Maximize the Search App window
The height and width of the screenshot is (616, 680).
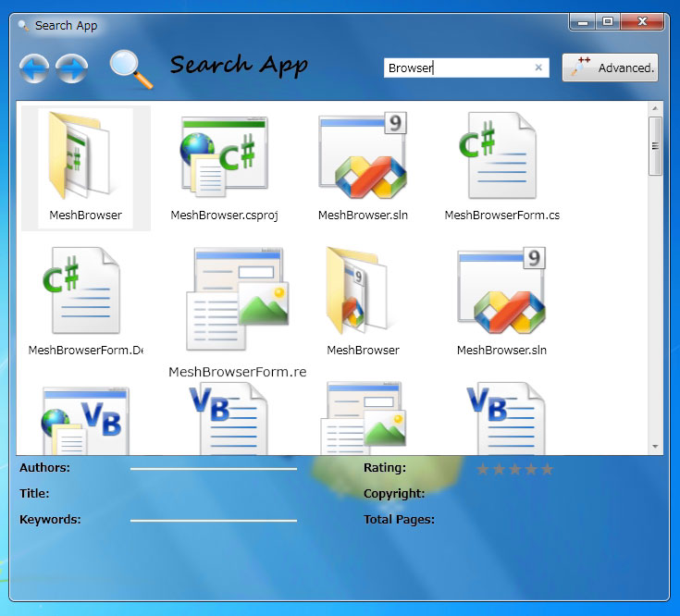coord(608,21)
